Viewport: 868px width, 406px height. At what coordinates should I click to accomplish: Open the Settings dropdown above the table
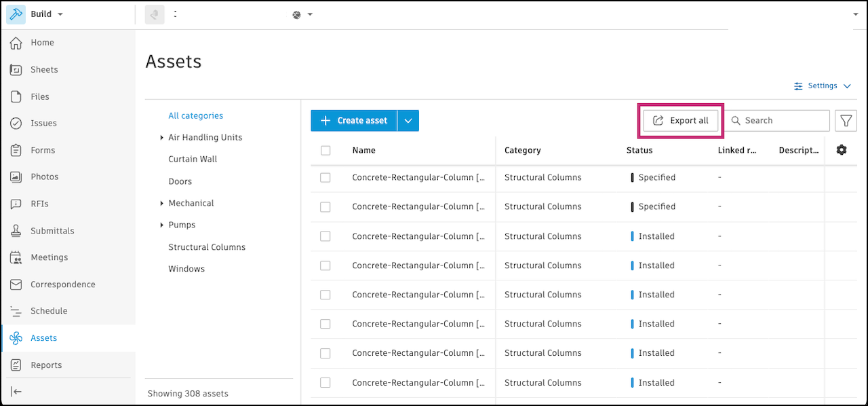click(821, 86)
